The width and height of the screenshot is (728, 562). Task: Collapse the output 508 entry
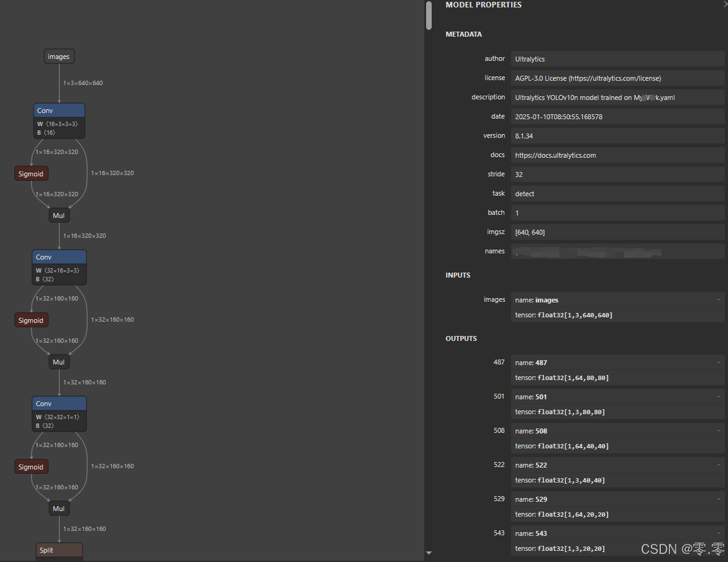[x=718, y=431]
